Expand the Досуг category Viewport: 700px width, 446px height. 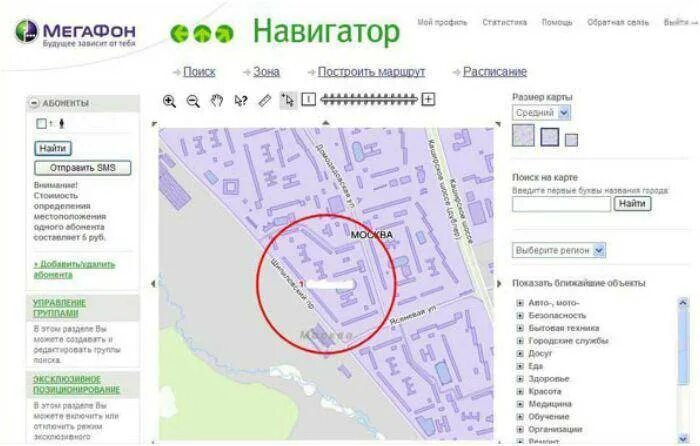click(520, 353)
